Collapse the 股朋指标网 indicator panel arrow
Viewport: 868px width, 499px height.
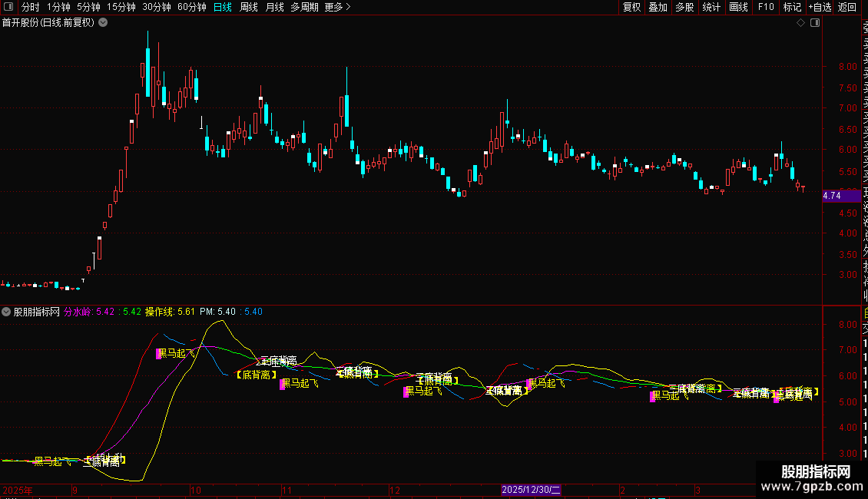(x=7, y=312)
